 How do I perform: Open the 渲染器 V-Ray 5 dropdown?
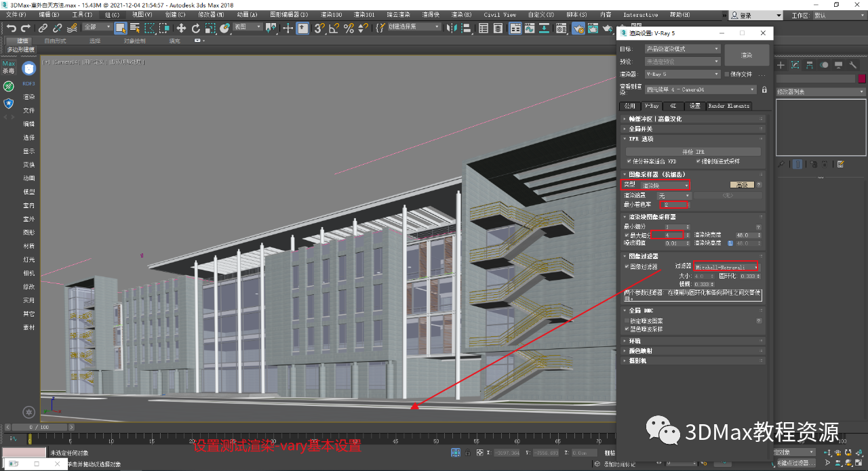(682, 74)
